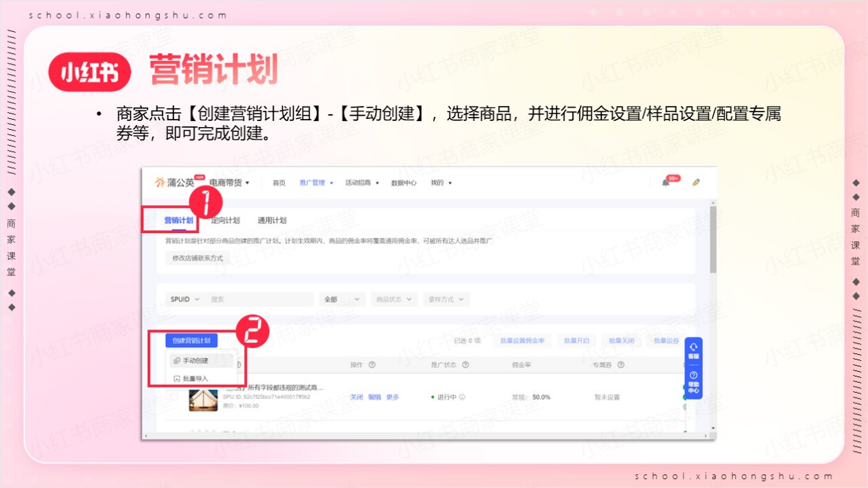
Task: Expand the 活动招商 menu
Action: pos(361,182)
